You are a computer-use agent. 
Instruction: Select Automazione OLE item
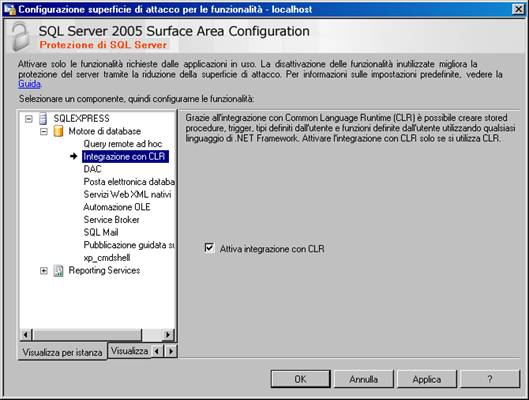point(117,207)
